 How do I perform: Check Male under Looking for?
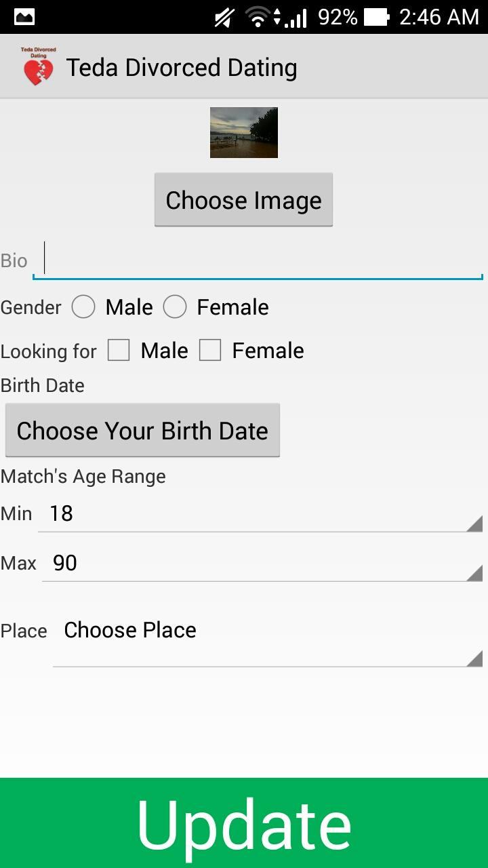coord(119,351)
